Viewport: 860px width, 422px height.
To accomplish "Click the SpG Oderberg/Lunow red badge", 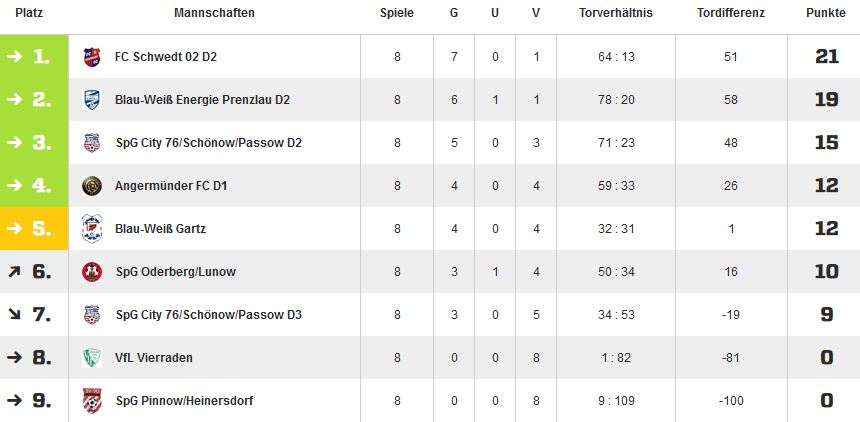I will tap(92, 272).
